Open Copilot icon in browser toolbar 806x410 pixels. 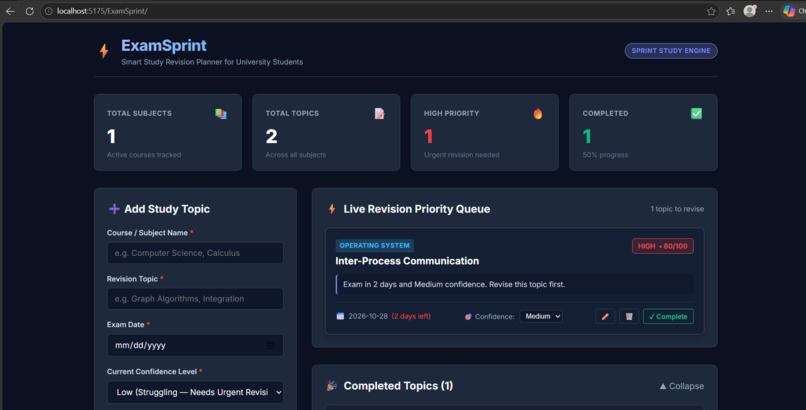pos(789,11)
